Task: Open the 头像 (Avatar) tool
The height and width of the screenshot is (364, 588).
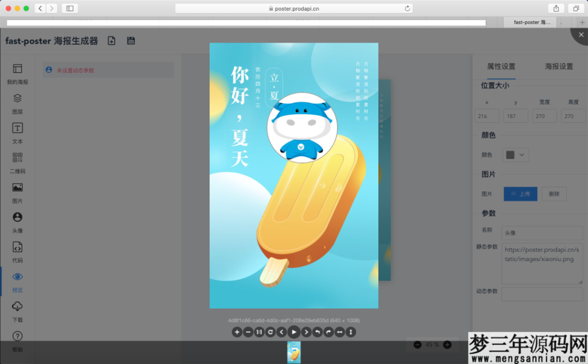Action: point(17,222)
